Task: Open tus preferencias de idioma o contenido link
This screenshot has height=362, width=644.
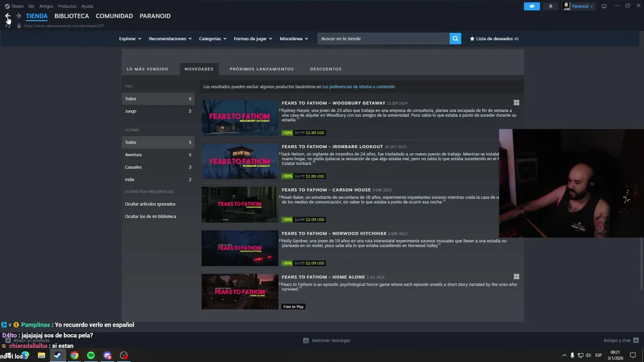Action: pyautogui.click(x=359, y=86)
